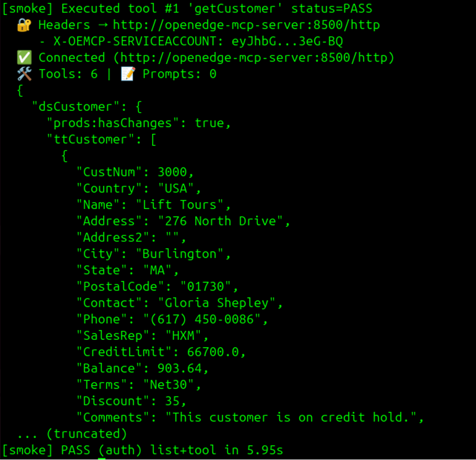Click the memo icon beside Prompts
The image size is (476, 460).
pyautogui.click(x=128, y=74)
